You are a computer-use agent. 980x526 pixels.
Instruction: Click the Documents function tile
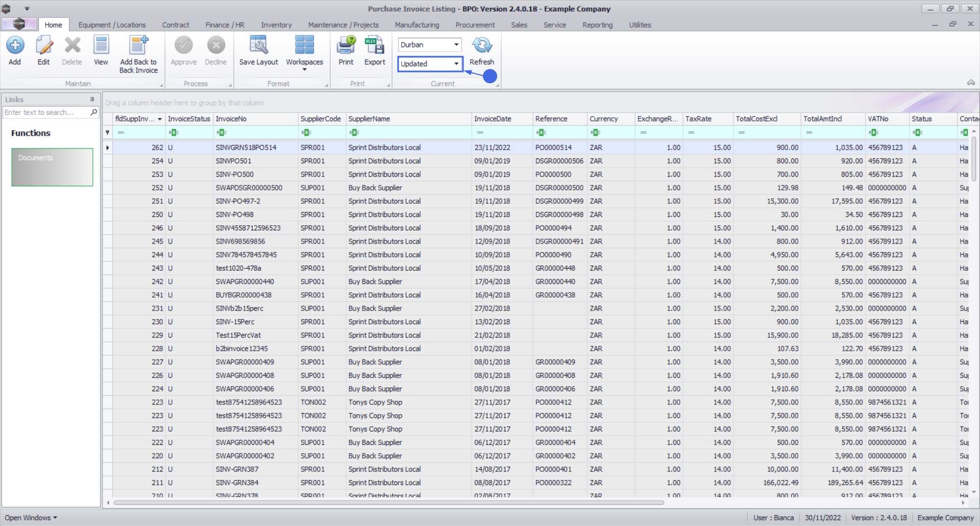pyautogui.click(x=52, y=167)
